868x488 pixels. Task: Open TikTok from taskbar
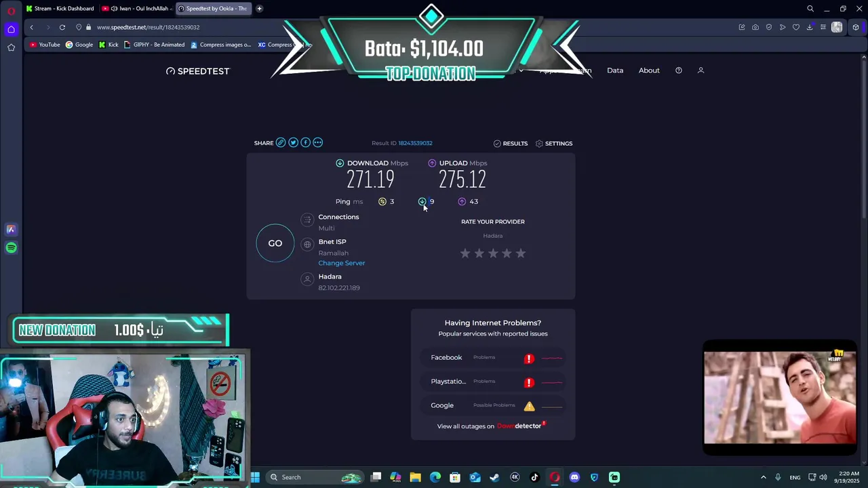pos(534,477)
